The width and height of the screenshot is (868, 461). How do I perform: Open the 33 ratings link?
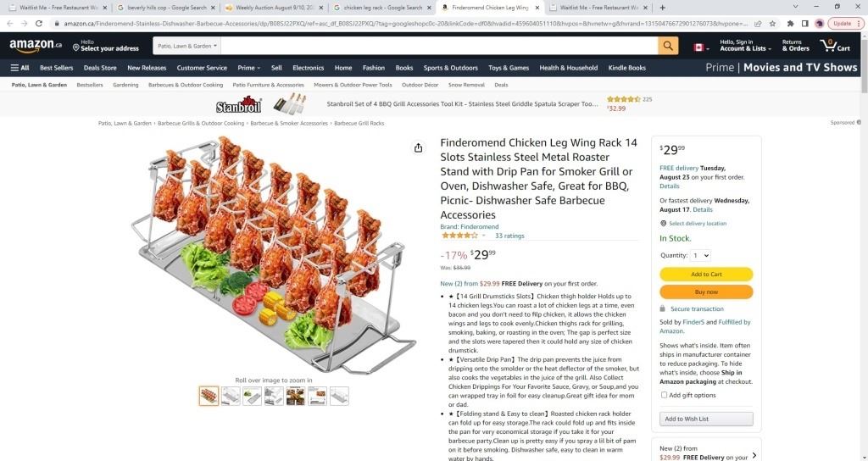click(509, 236)
